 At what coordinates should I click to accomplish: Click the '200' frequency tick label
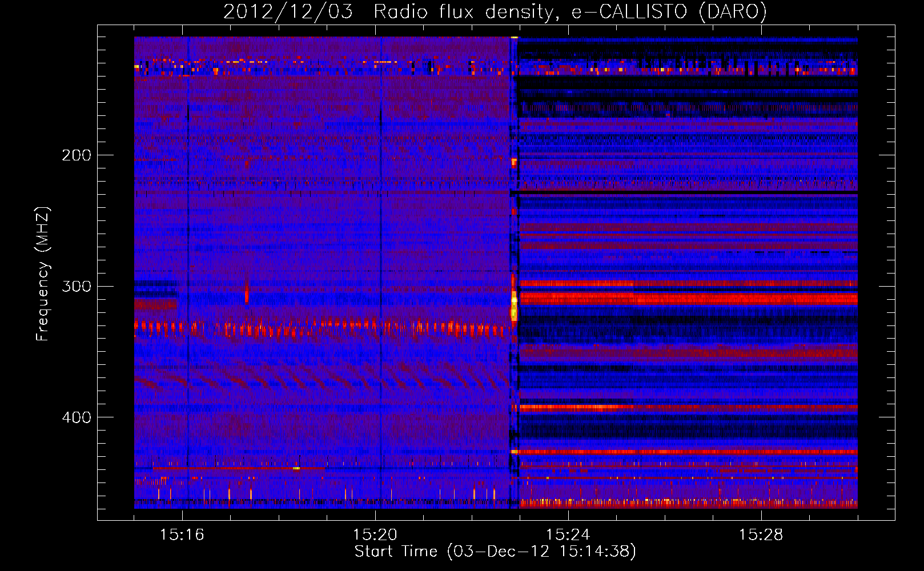click(77, 155)
